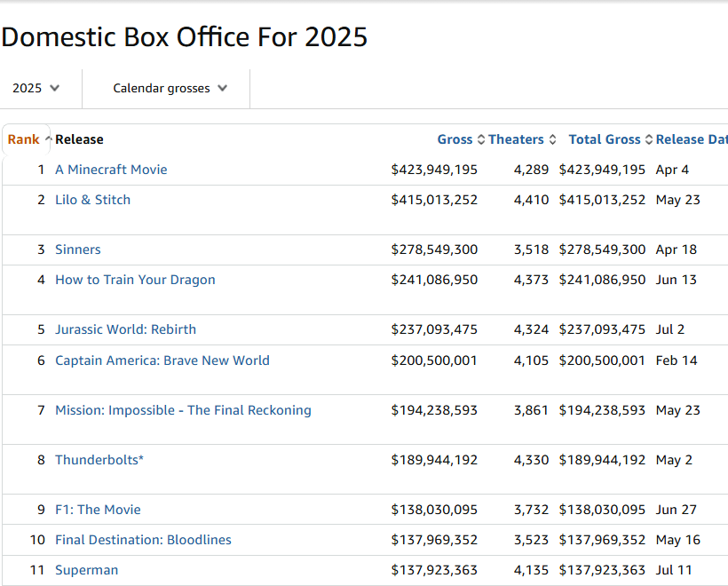Click rank number 10 cell
The height and width of the screenshot is (586, 728).
pyautogui.click(x=37, y=540)
